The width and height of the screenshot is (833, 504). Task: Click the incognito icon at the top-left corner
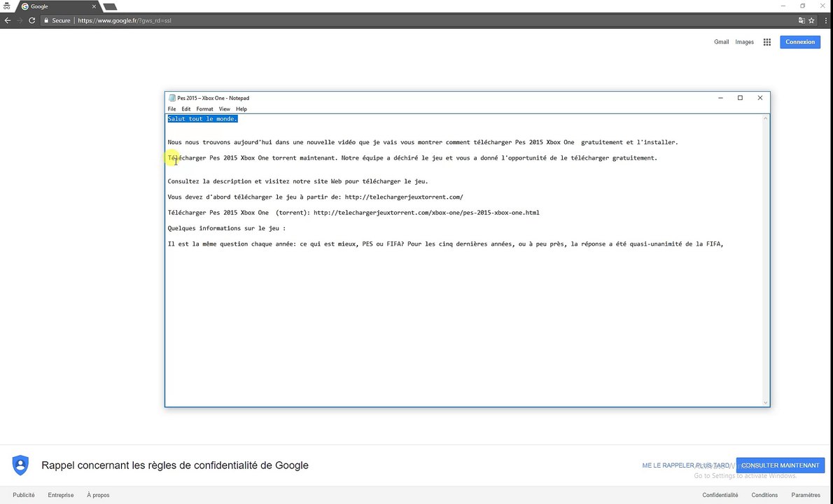coord(6,6)
